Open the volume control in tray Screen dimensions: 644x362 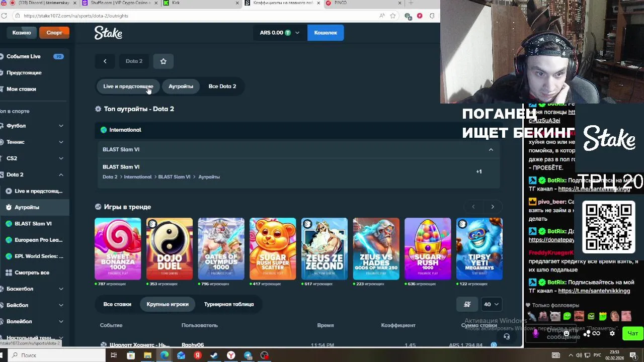pyautogui.click(x=578, y=355)
